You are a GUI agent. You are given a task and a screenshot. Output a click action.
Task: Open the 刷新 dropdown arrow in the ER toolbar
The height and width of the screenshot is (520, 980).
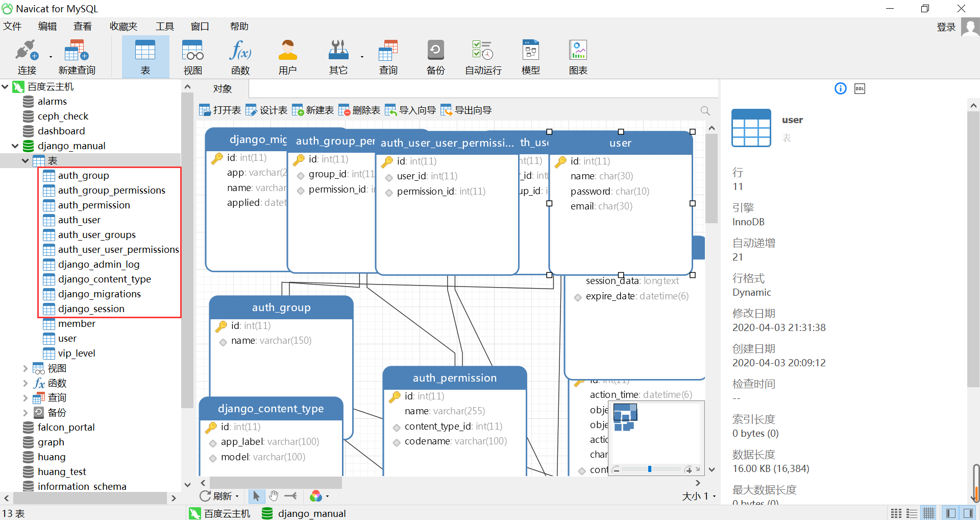[x=237, y=496]
